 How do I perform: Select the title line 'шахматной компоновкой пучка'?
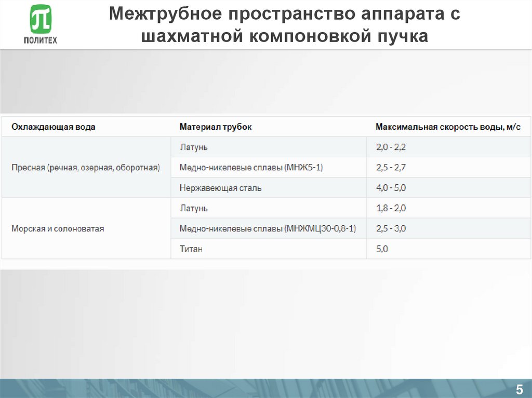pos(284,36)
